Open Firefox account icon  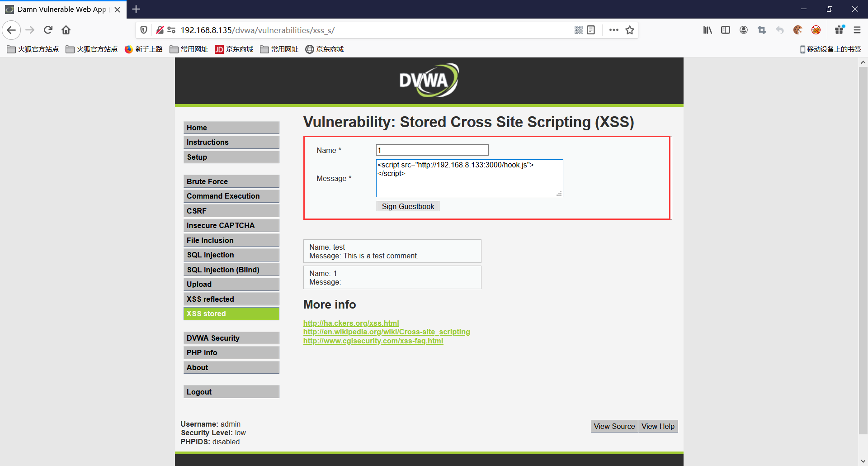744,30
